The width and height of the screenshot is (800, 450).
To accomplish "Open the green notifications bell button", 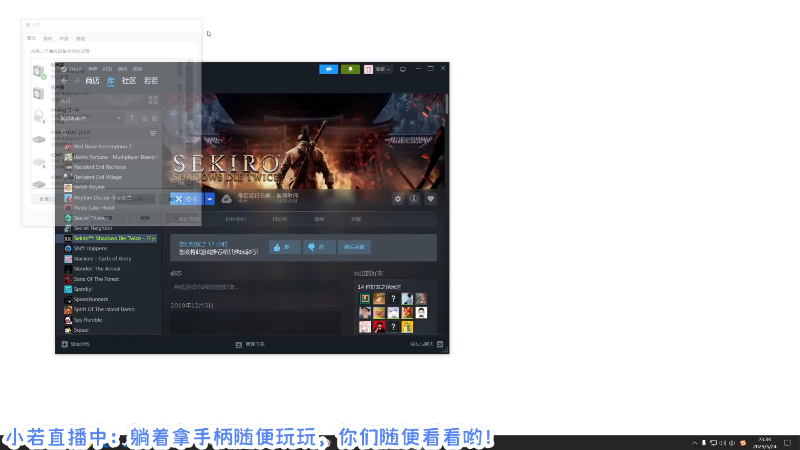I will tap(351, 69).
